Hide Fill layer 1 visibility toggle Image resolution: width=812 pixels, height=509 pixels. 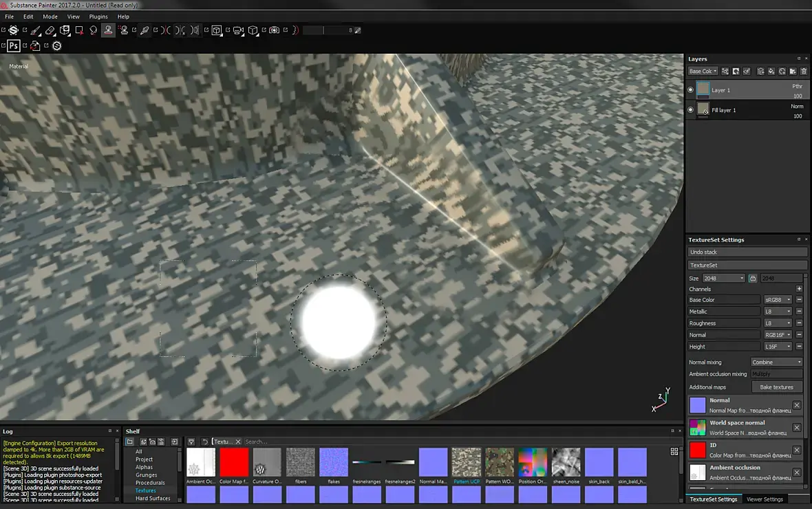[x=690, y=110]
